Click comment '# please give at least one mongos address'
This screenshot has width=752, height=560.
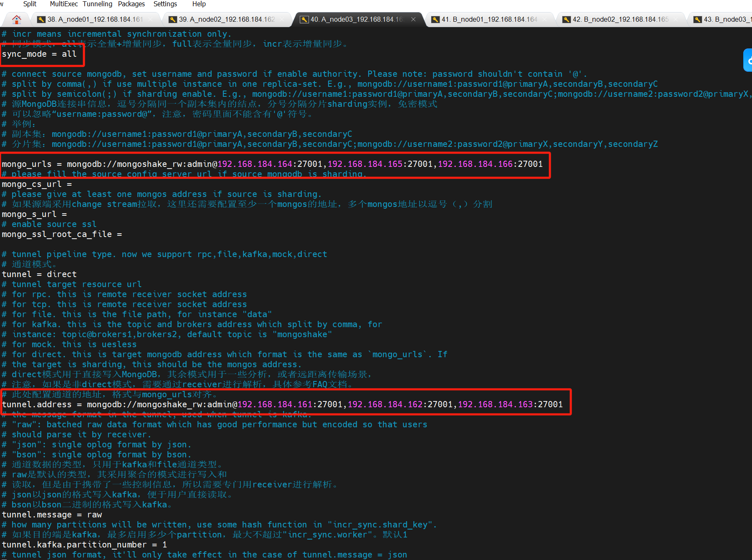[162, 194]
